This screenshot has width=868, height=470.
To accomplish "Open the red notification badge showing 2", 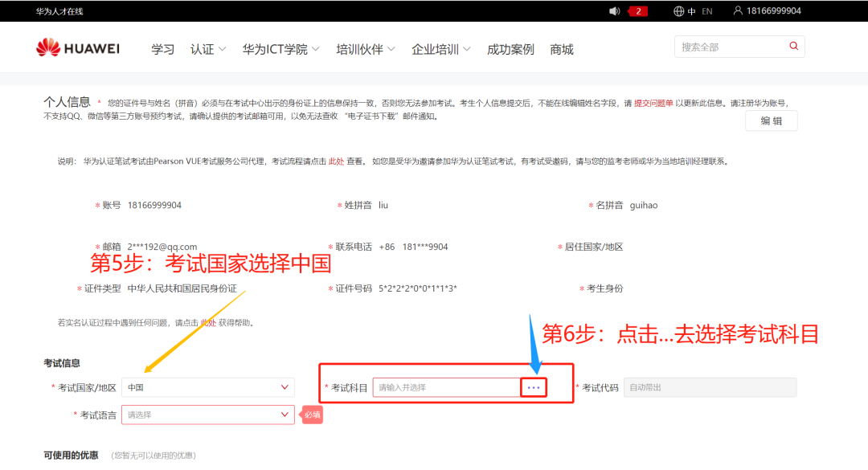I will (x=637, y=11).
